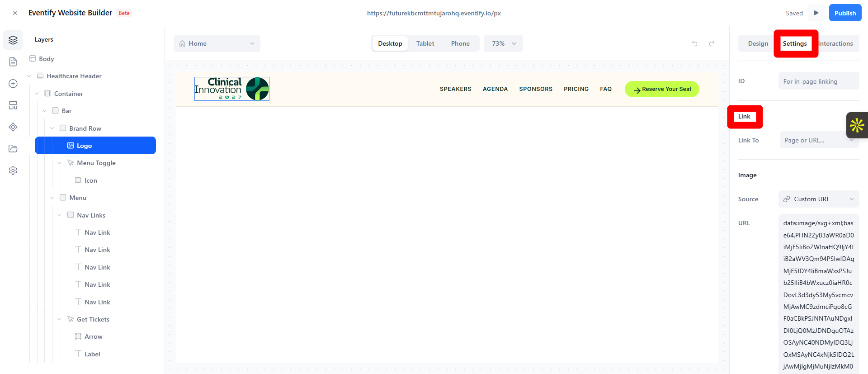Click the Logo image layer icon

pyautogui.click(x=71, y=146)
